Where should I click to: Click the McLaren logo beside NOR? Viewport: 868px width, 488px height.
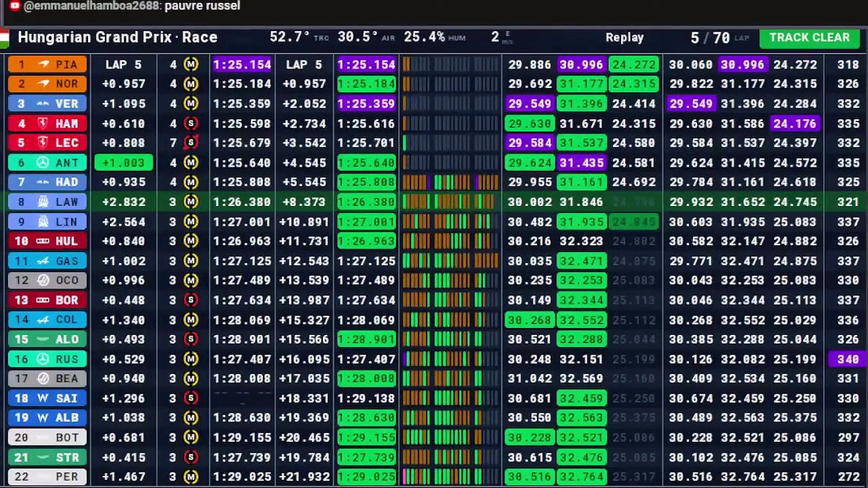coord(43,84)
